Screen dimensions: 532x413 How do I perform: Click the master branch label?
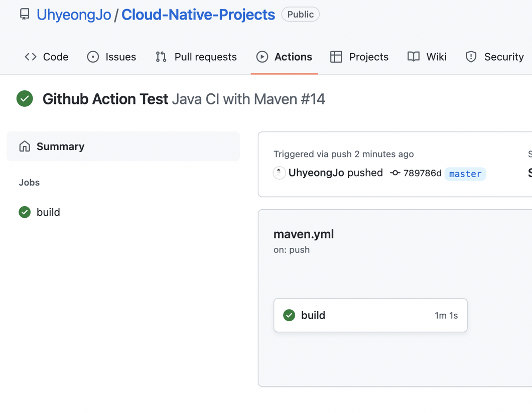tap(465, 174)
